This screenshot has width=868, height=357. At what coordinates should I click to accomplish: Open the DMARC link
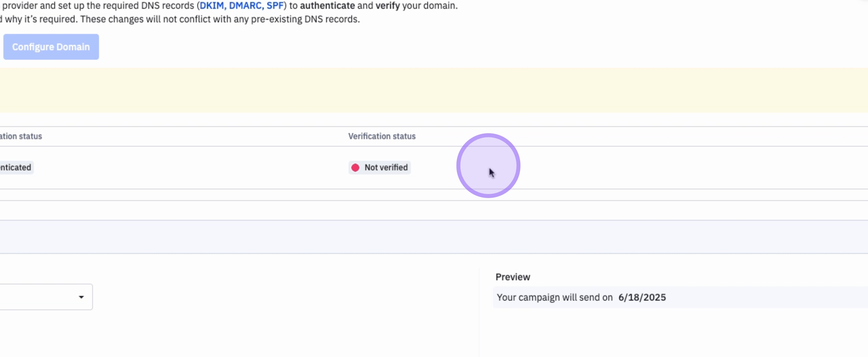tap(246, 6)
